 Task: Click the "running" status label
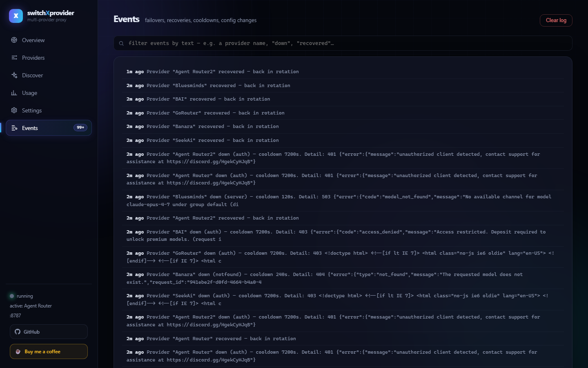pyautogui.click(x=25, y=296)
